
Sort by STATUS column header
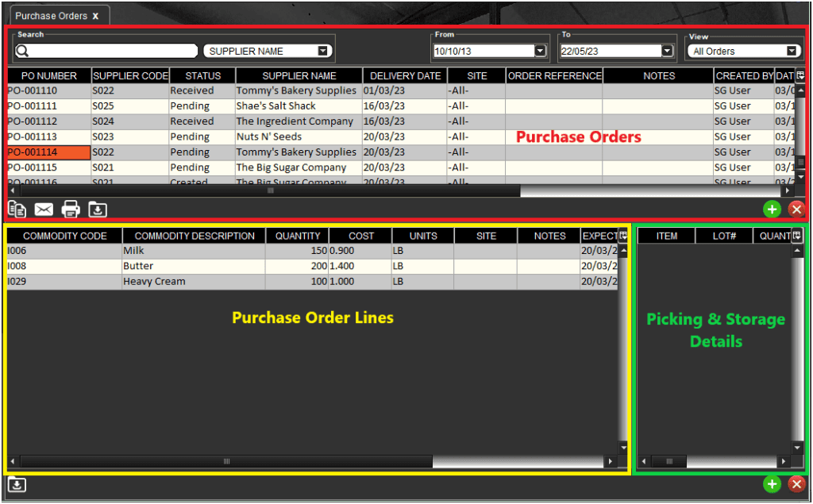coord(202,75)
